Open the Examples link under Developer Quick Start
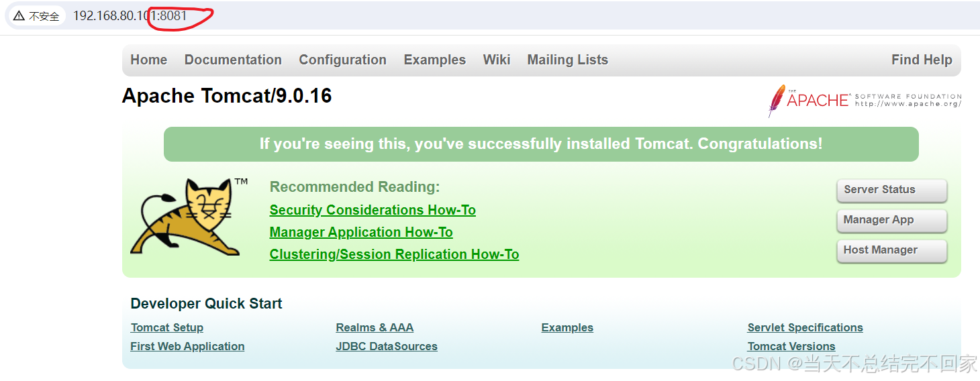 click(x=567, y=327)
